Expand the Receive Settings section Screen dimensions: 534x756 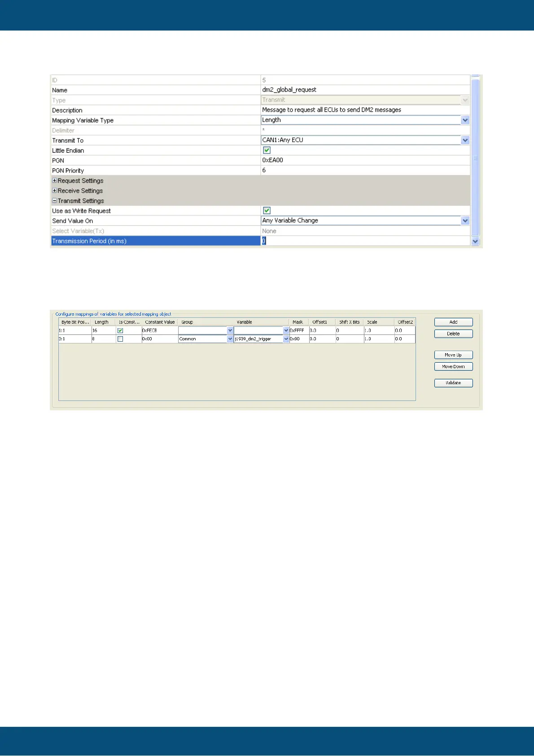click(54, 191)
